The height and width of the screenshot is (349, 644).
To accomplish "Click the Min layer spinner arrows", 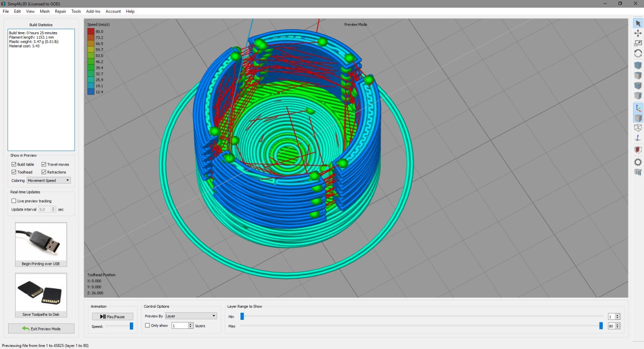I will 618,317.
